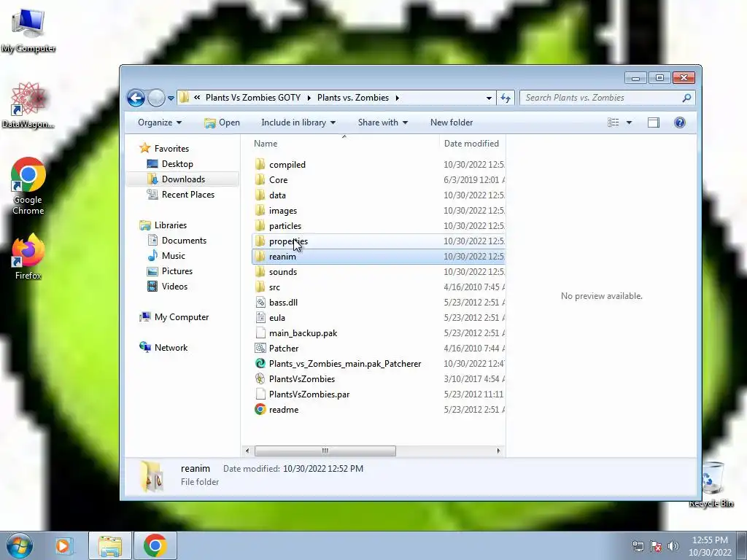Image resolution: width=747 pixels, height=560 pixels.
Task: Sort by the Name column header
Action: [266, 144]
